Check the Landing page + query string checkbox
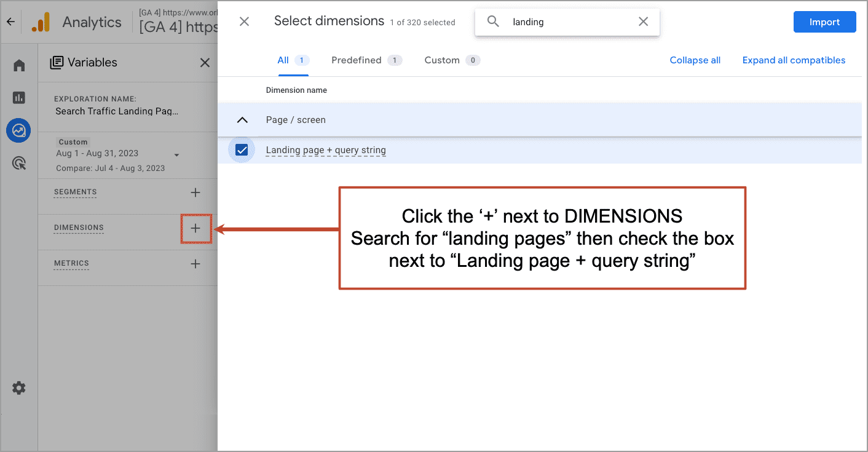868x452 pixels. click(x=242, y=149)
